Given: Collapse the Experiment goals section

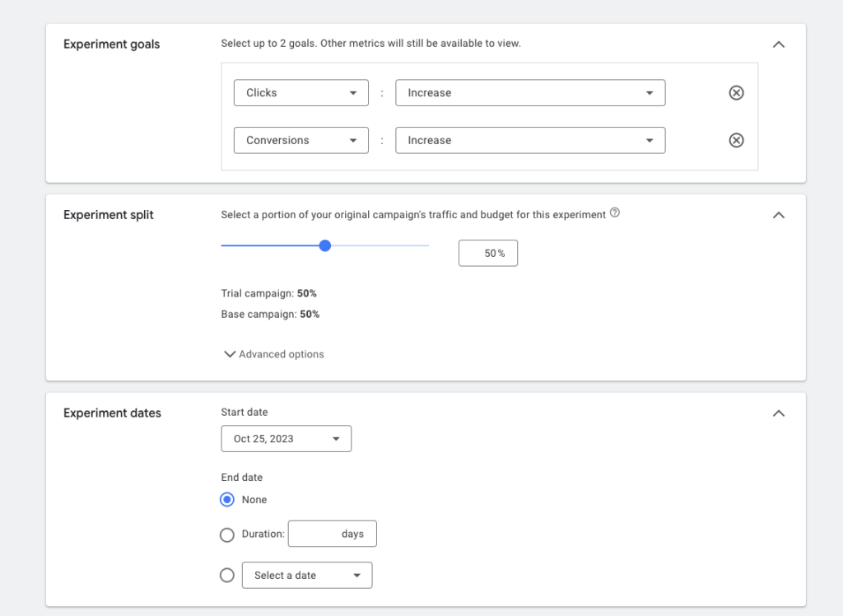Looking at the screenshot, I should pyautogui.click(x=778, y=44).
